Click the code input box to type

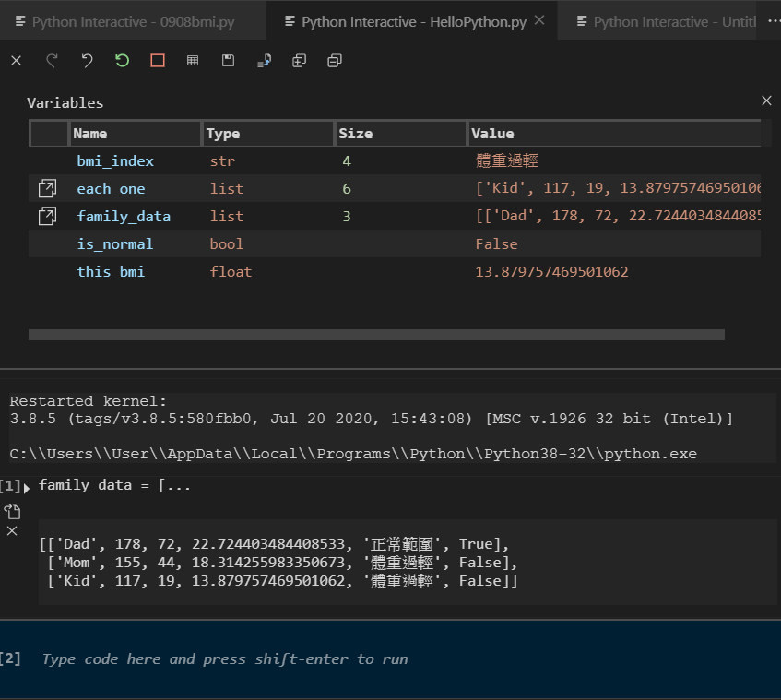(396, 659)
